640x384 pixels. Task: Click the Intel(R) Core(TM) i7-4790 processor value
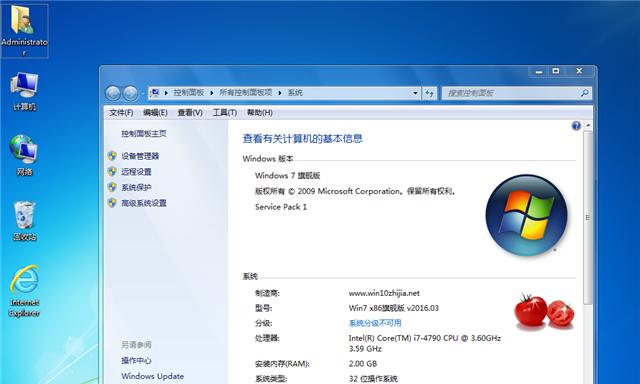click(x=424, y=343)
